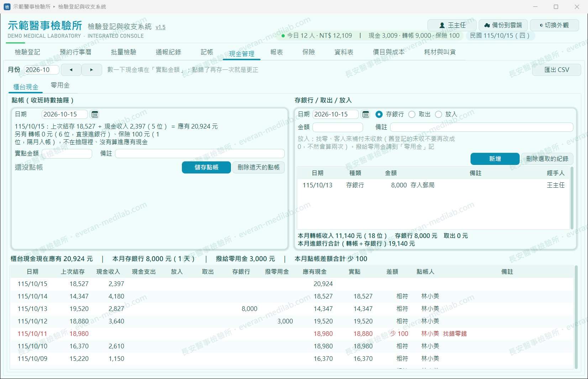Image resolution: width=588 pixels, height=379 pixels.
Task: Select the 櫃台現金 sub-tab
Action: [x=26, y=87]
